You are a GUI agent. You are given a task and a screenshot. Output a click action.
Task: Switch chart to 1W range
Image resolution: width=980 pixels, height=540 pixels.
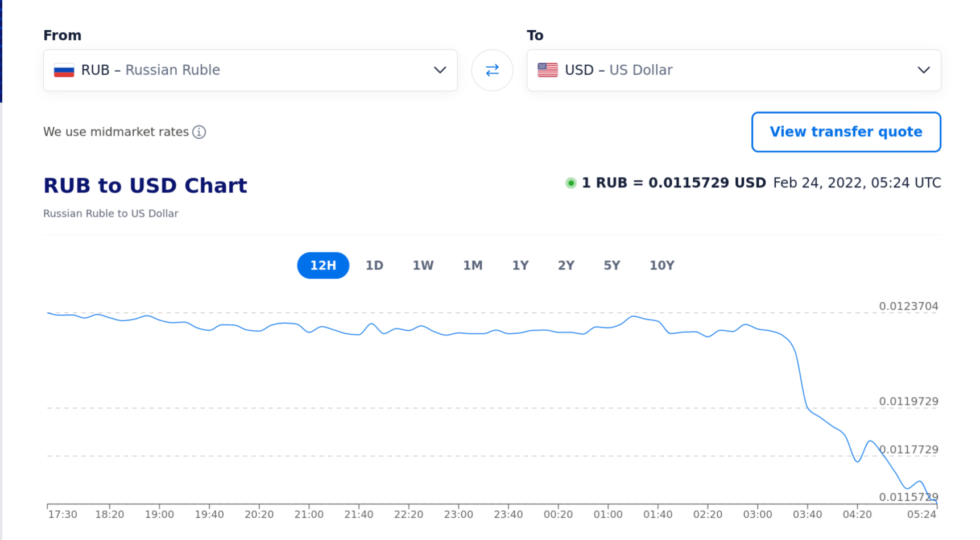point(423,265)
